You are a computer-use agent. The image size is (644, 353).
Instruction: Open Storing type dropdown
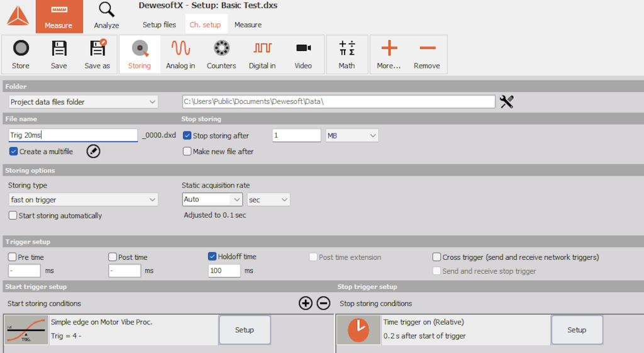pos(83,199)
